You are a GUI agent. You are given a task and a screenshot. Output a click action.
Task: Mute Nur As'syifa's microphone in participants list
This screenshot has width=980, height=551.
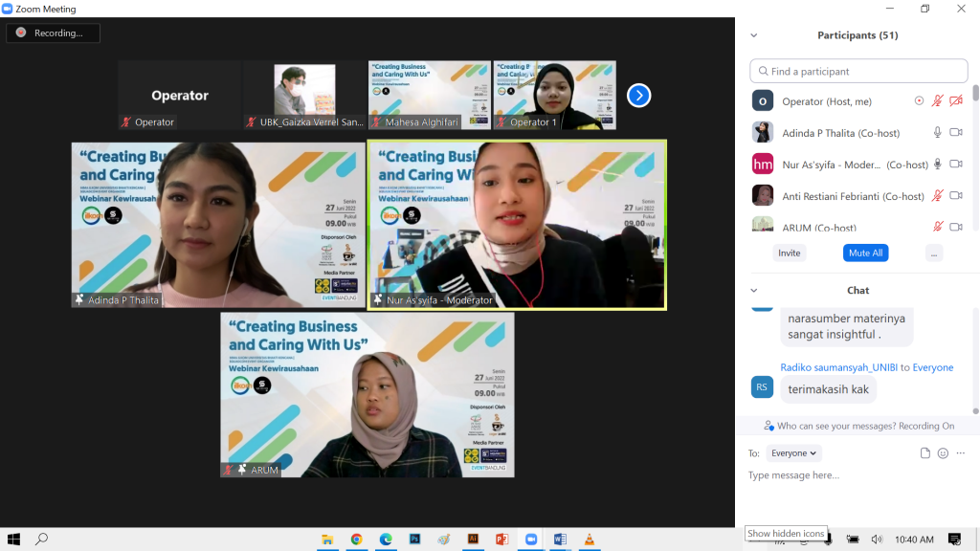[x=937, y=164]
